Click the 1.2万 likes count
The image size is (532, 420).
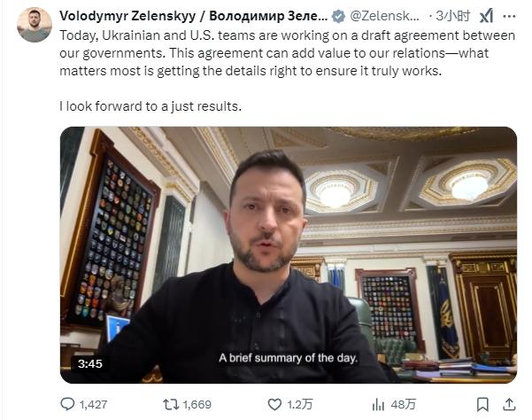[299, 404]
